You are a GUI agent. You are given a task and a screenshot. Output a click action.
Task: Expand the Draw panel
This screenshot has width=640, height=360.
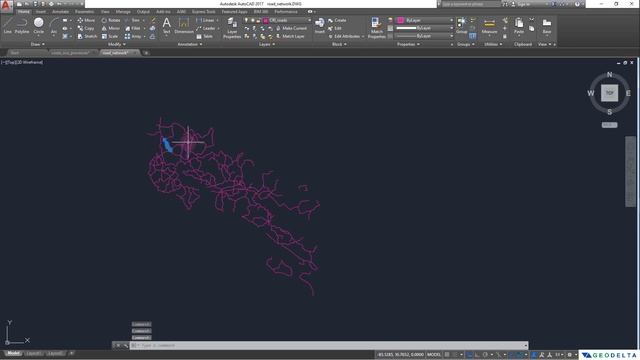point(38,44)
